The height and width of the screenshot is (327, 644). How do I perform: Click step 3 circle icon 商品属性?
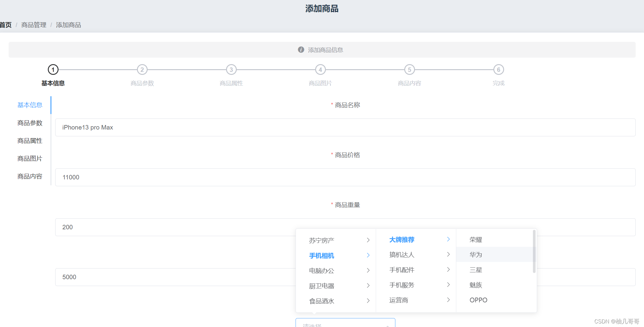[x=231, y=70]
